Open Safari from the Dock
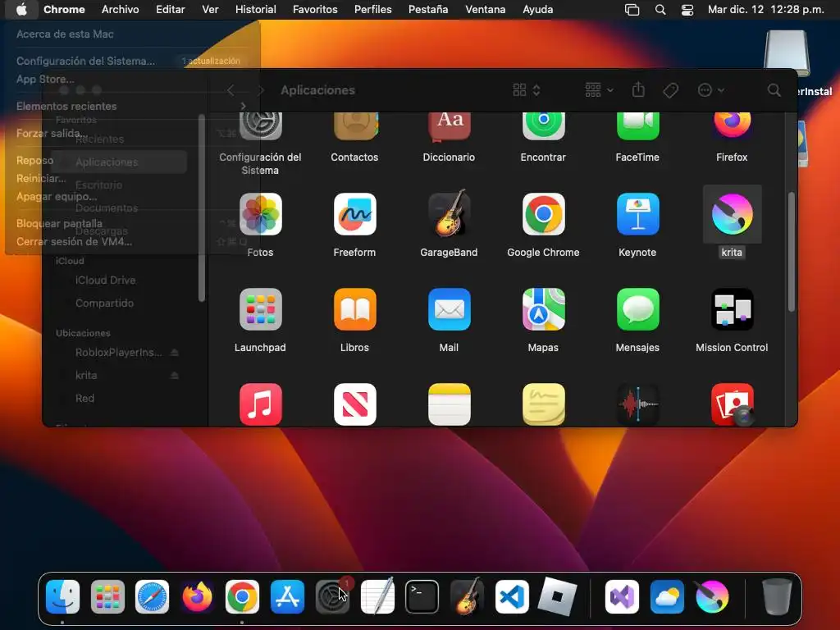840x630 pixels. [x=152, y=596]
